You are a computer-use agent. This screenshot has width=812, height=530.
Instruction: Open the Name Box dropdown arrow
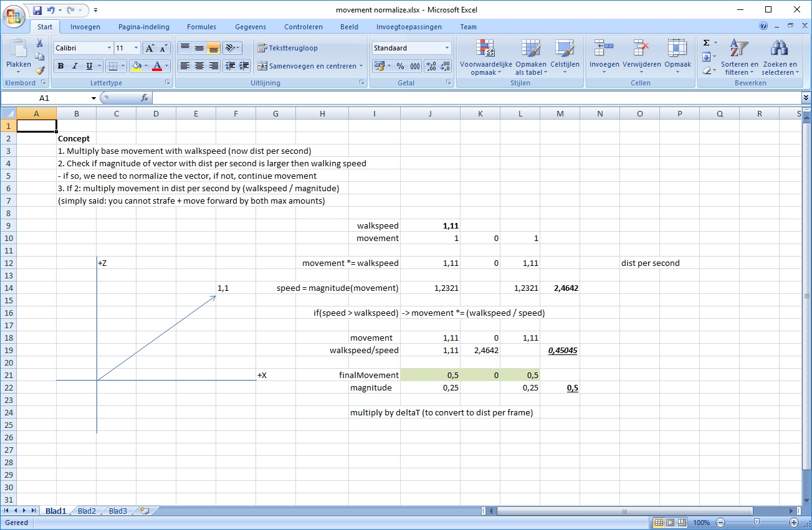click(93, 98)
